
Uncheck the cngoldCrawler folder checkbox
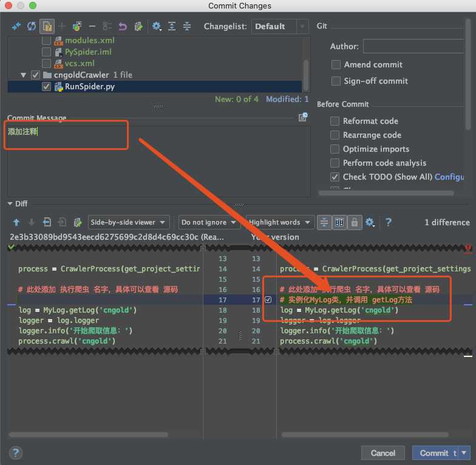tap(35, 75)
